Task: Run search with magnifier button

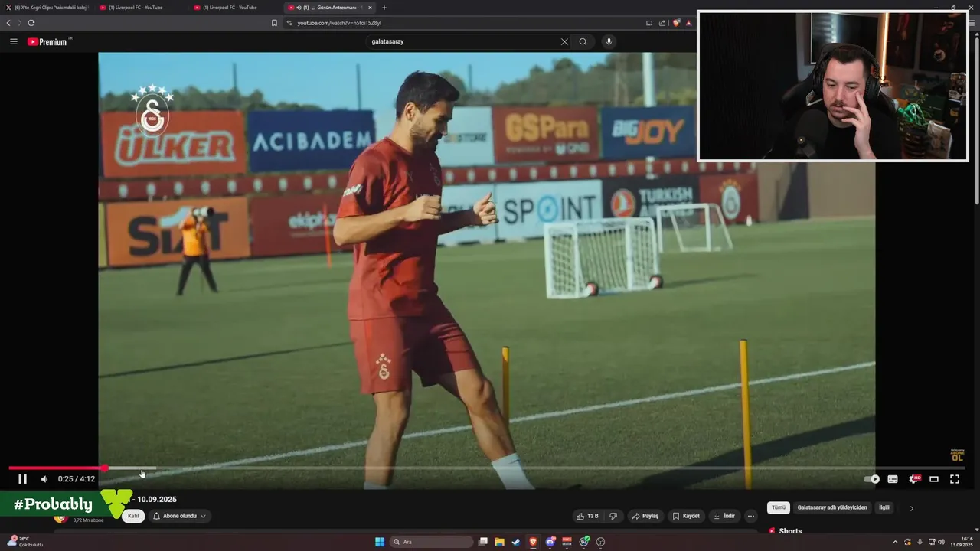Action: pos(583,41)
